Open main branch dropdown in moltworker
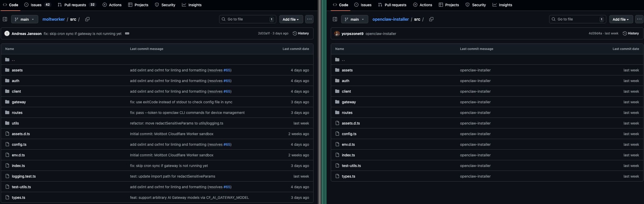 pyautogui.click(x=24, y=19)
